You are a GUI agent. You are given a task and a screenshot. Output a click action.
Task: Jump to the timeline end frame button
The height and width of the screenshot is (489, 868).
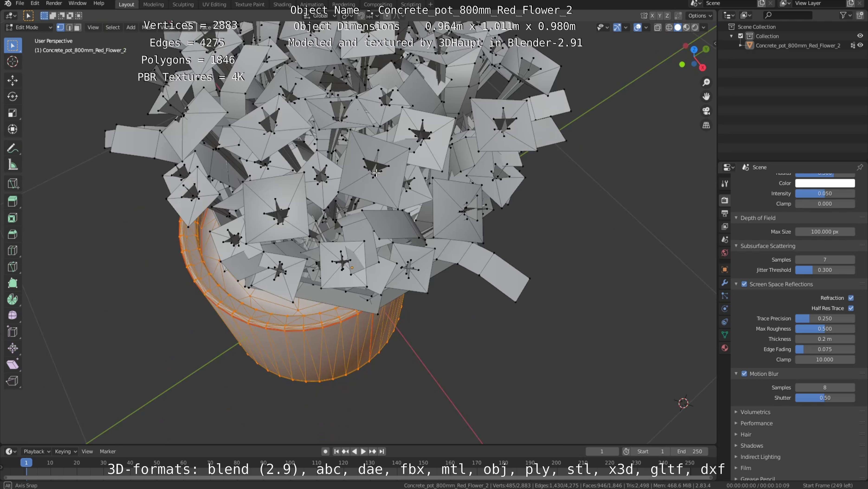pos(382,452)
